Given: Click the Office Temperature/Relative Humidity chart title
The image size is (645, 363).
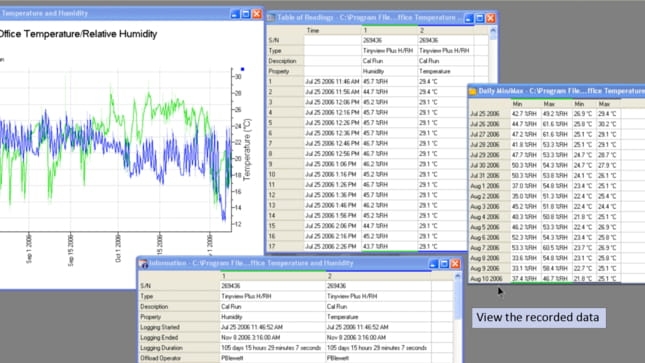Looking at the screenshot, I should click(78, 34).
